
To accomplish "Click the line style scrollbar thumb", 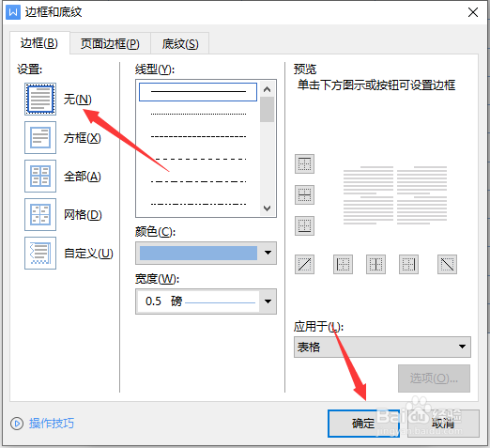I will tap(267, 109).
